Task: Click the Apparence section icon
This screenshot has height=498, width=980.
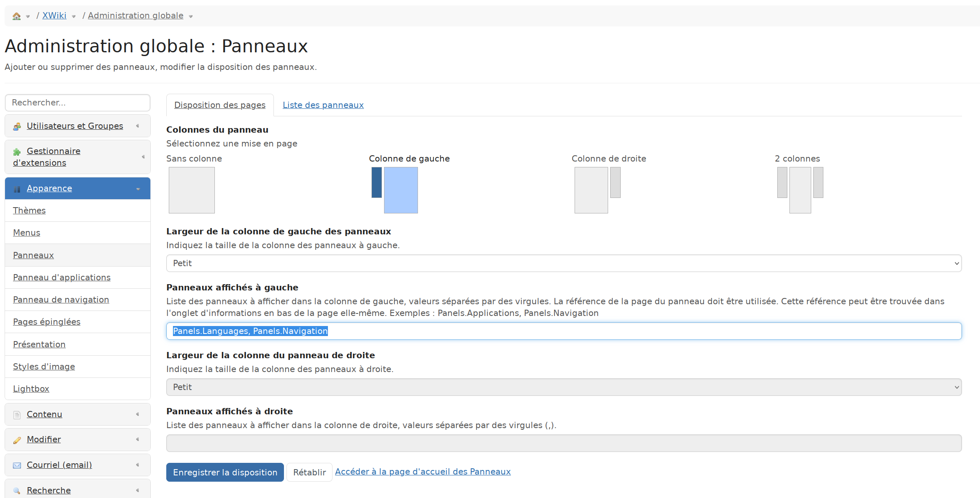Action: tap(17, 189)
